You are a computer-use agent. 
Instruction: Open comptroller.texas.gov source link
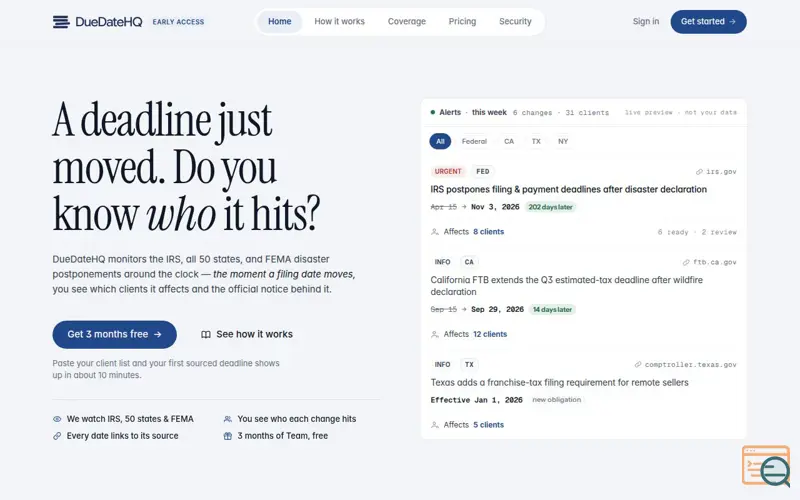[x=686, y=365]
